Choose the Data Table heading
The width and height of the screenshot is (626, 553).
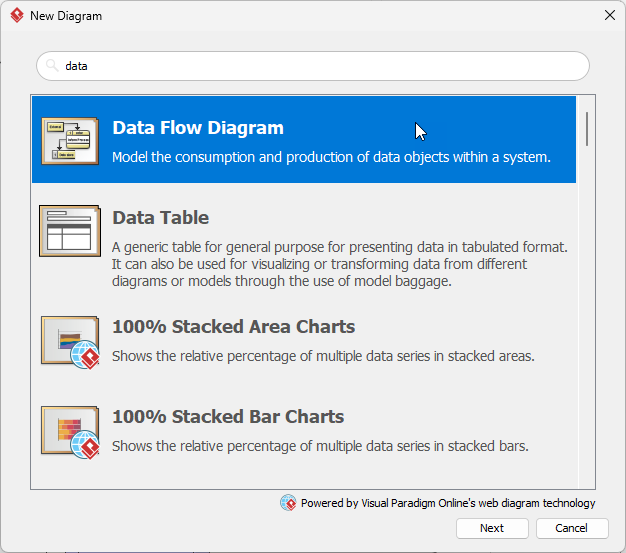click(x=161, y=217)
